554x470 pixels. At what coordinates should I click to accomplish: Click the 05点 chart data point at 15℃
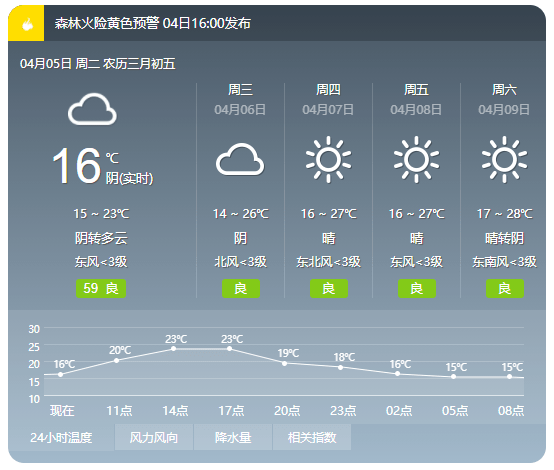point(453,377)
